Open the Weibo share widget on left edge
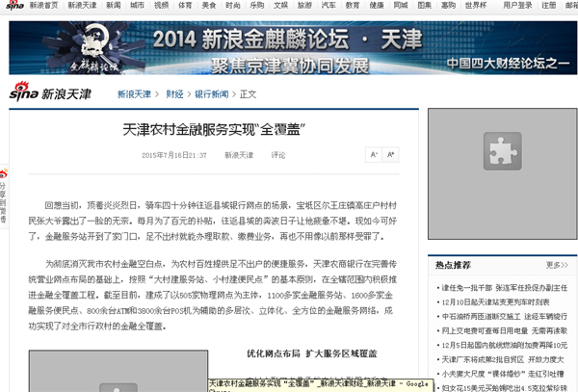Viewport: 578px width, 392px height. coord(4,196)
